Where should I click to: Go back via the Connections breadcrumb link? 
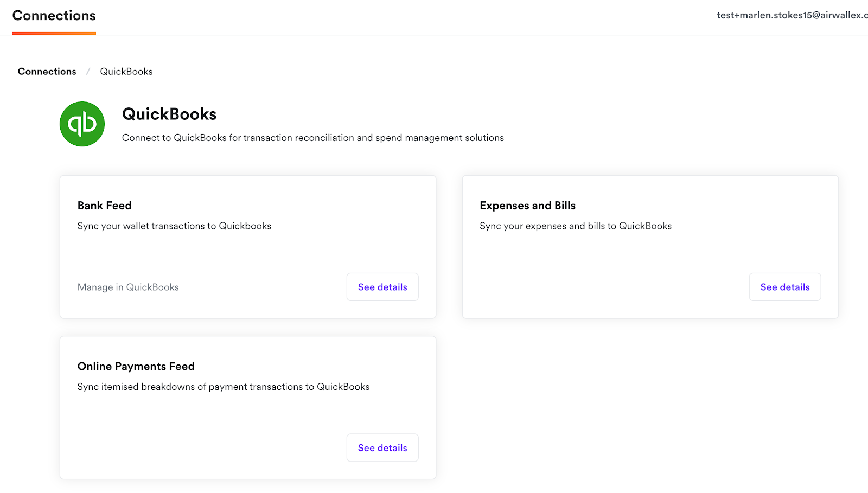pos(47,72)
